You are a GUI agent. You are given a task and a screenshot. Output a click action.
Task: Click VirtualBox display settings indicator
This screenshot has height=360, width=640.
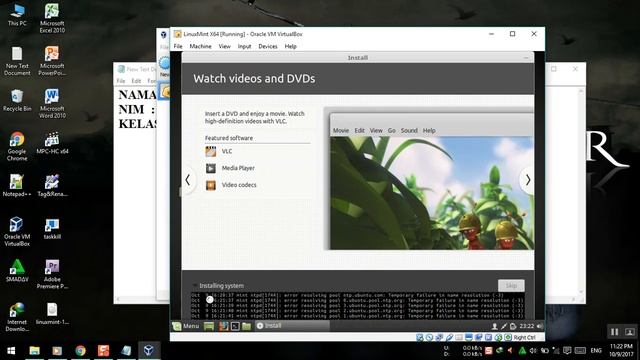tap(469, 338)
